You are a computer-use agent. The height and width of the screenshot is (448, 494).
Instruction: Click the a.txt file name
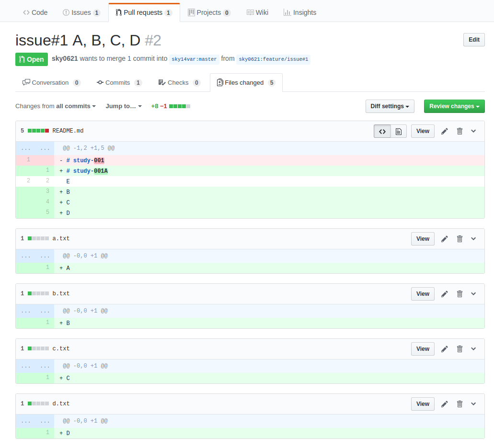click(61, 238)
